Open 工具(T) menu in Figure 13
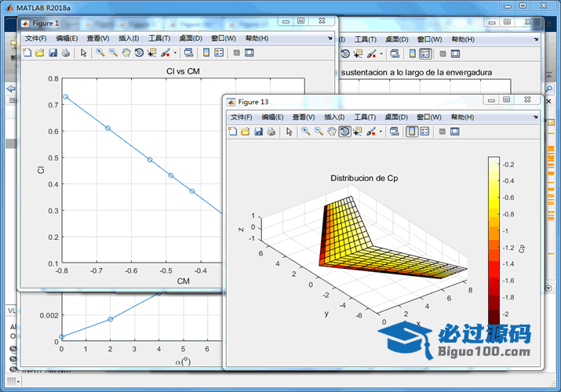 pos(365,117)
